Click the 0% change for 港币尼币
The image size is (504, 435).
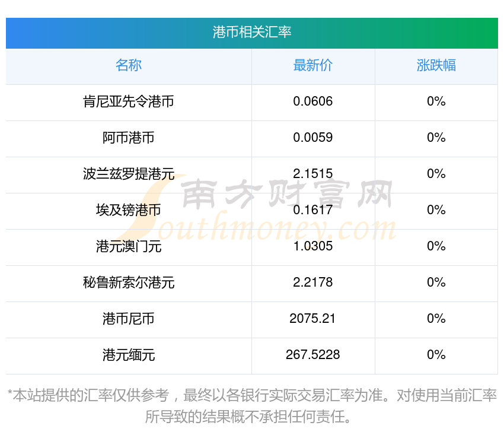point(436,319)
